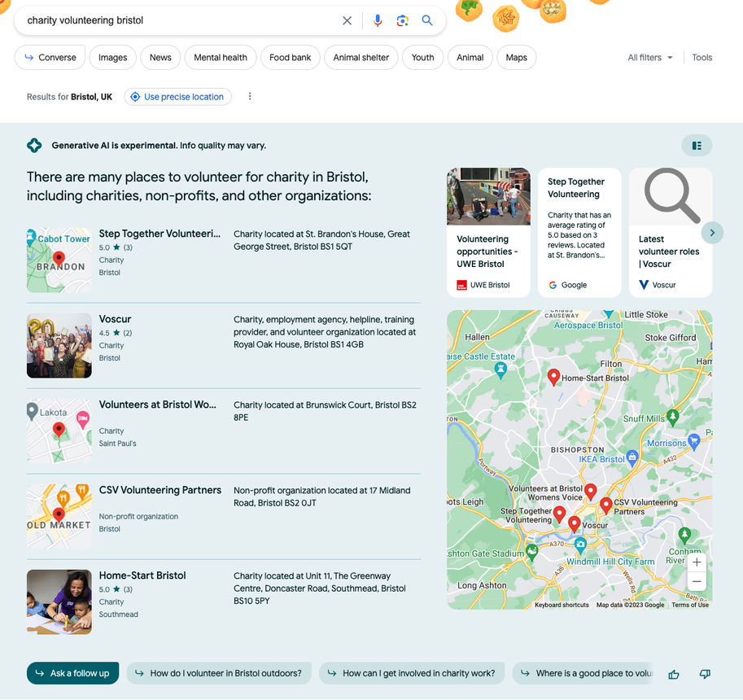Open three-dot location options menu
This screenshot has height=700, width=743.
click(x=250, y=97)
